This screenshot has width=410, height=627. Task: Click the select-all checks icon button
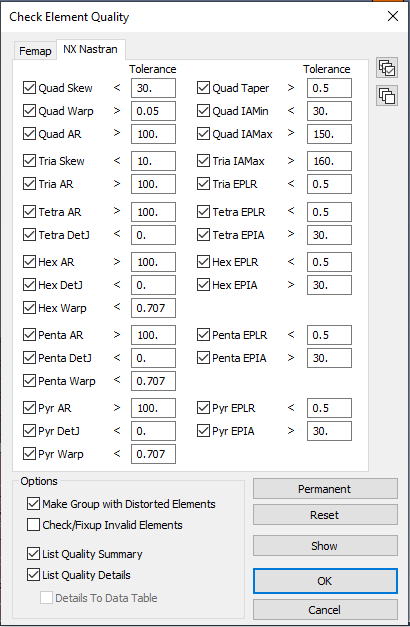tap(387, 68)
